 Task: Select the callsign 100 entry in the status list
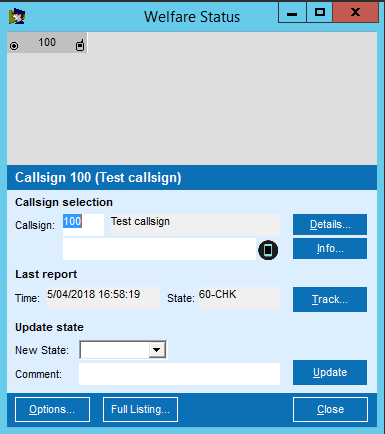pos(47,43)
